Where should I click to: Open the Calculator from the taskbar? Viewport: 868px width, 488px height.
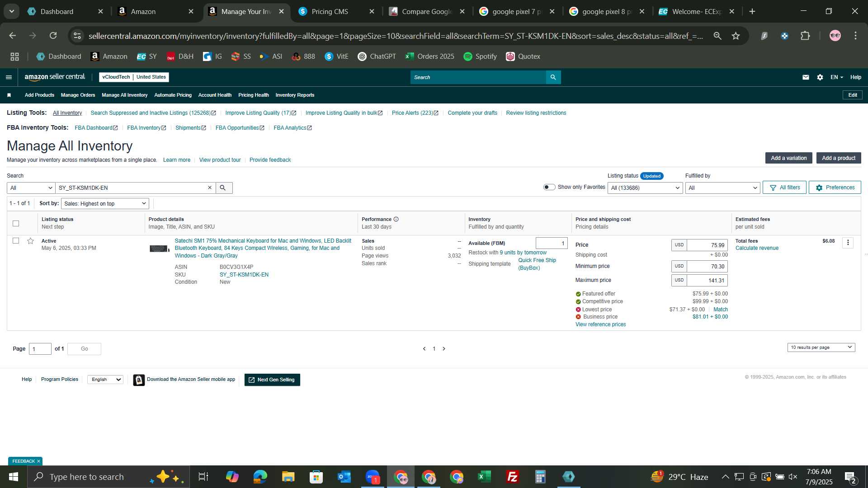(x=540, y=477)
